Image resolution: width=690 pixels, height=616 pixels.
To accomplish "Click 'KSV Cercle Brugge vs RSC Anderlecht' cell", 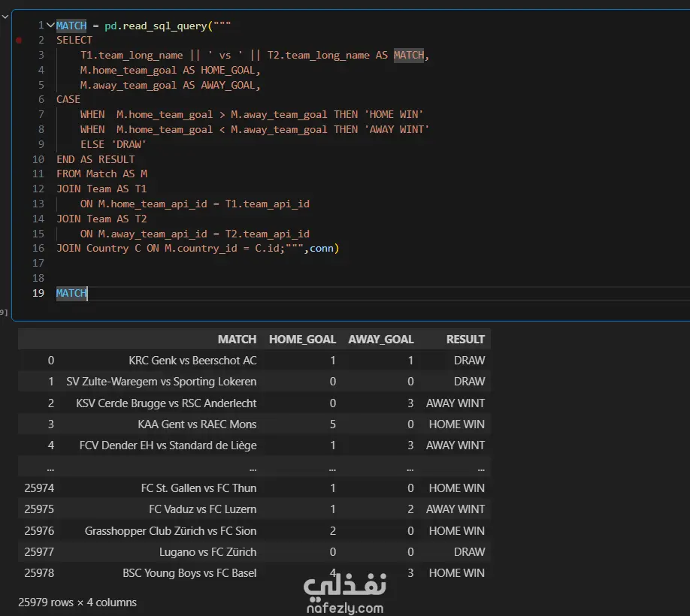I will click(166, 403).
